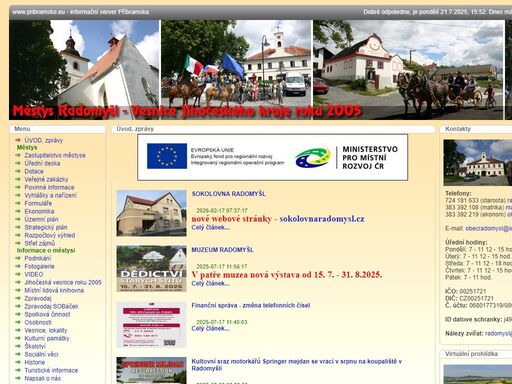Click arrow icon beside Úřední deska
Screen dimensions: 512x384
[18, 163]
